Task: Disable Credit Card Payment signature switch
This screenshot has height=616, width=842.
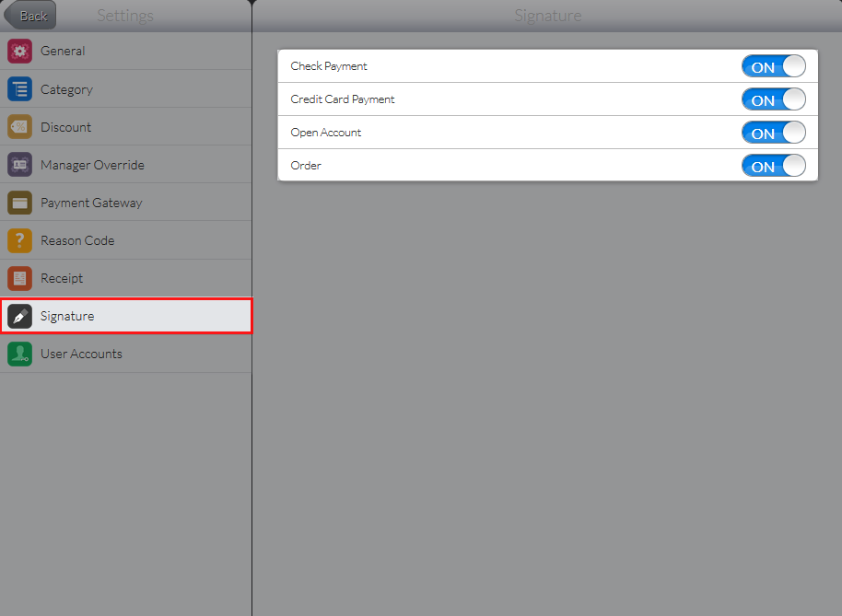Action: tap(773, 99)
